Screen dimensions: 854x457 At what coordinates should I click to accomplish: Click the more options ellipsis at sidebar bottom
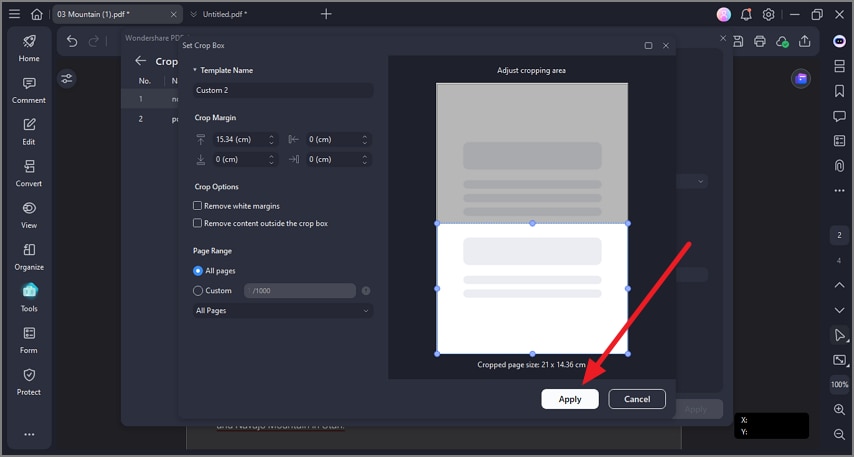29,435
